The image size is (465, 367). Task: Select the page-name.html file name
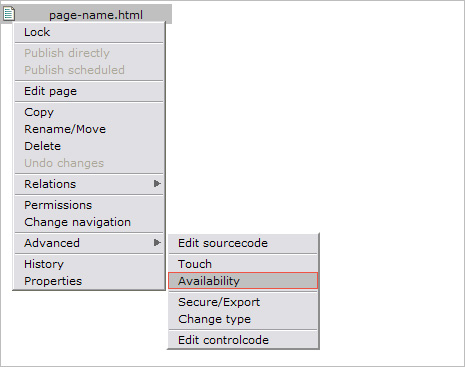[x=96, y=15]
